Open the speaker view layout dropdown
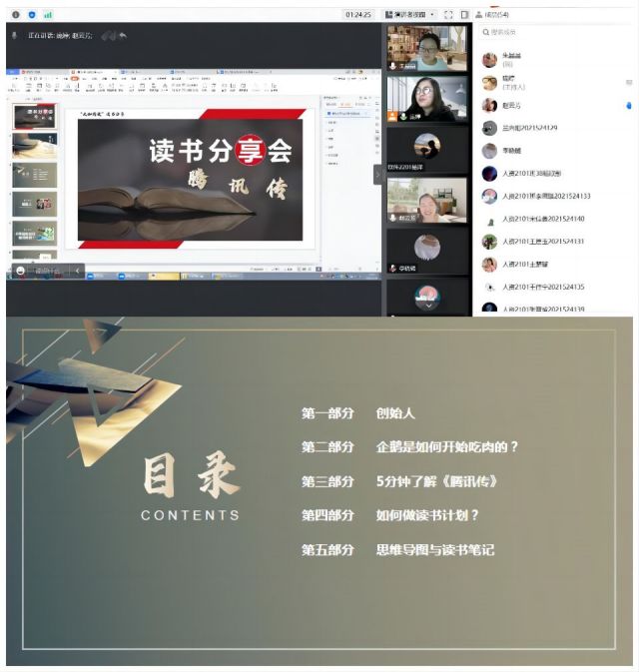The image size is (639, 672). [x=409, y=15]
